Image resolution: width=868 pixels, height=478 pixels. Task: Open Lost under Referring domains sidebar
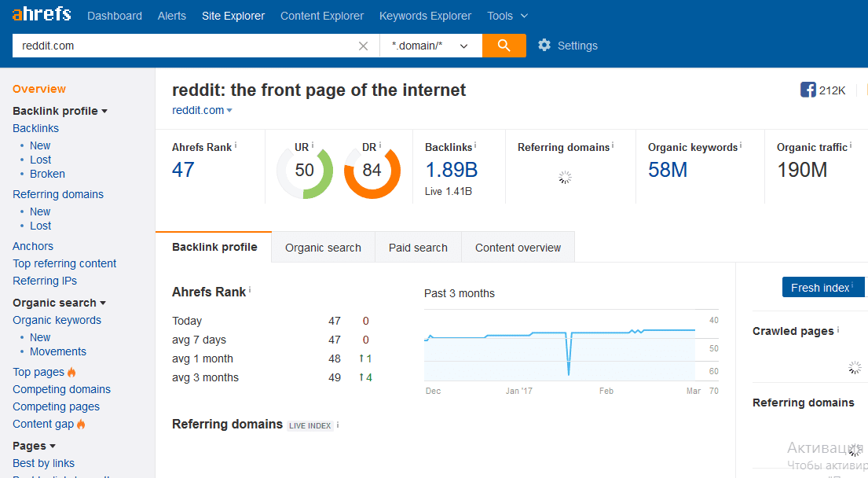(40, 226)
